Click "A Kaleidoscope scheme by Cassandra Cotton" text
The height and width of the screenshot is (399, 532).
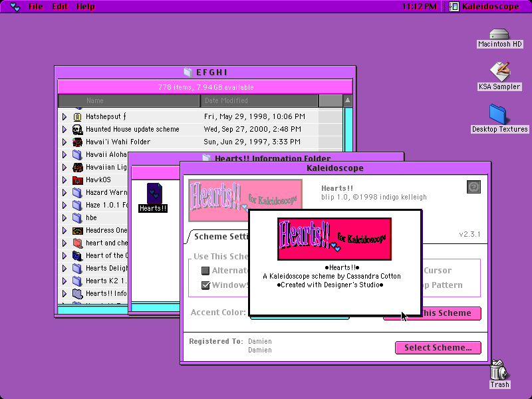(332, 276)
